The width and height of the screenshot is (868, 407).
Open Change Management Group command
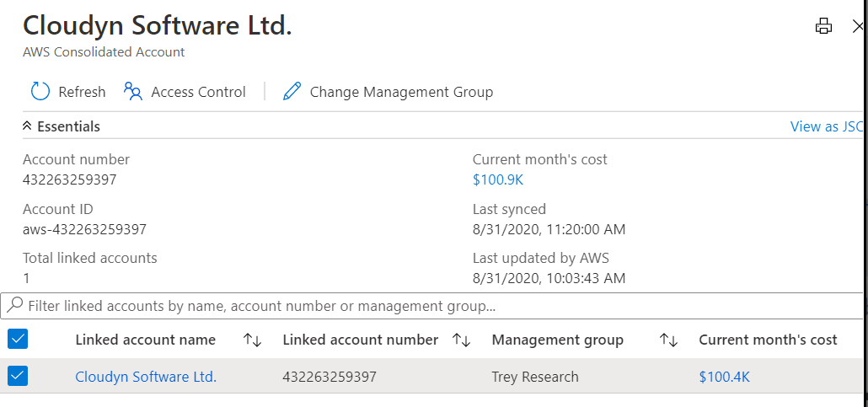coord(401,92)
